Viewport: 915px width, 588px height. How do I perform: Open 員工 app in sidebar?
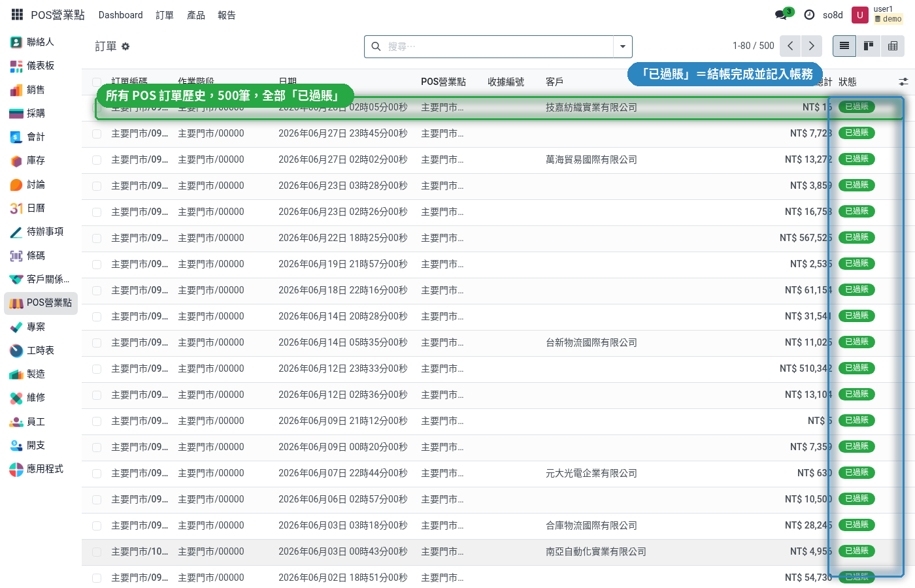(x=41, y=422)
